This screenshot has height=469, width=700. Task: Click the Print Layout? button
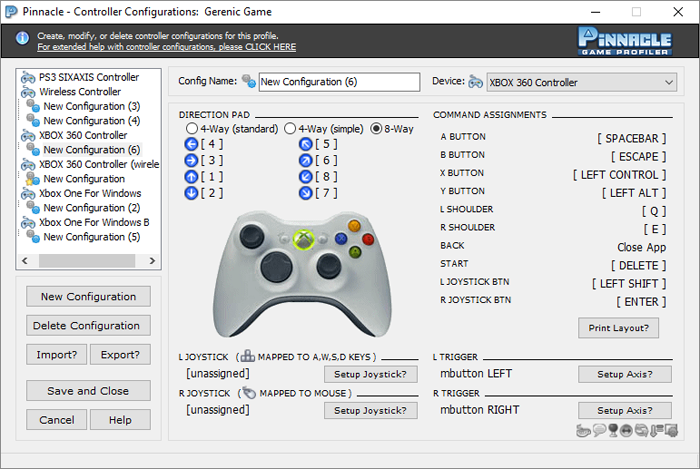pyautogui.click(x=618, y=328)
